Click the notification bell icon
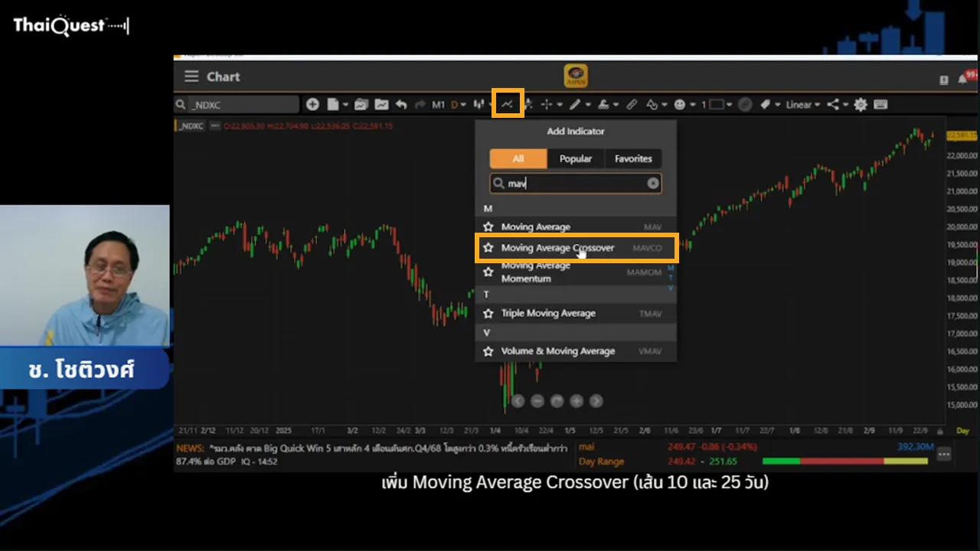This screenshot has width=980, height=551. [962, 80]
